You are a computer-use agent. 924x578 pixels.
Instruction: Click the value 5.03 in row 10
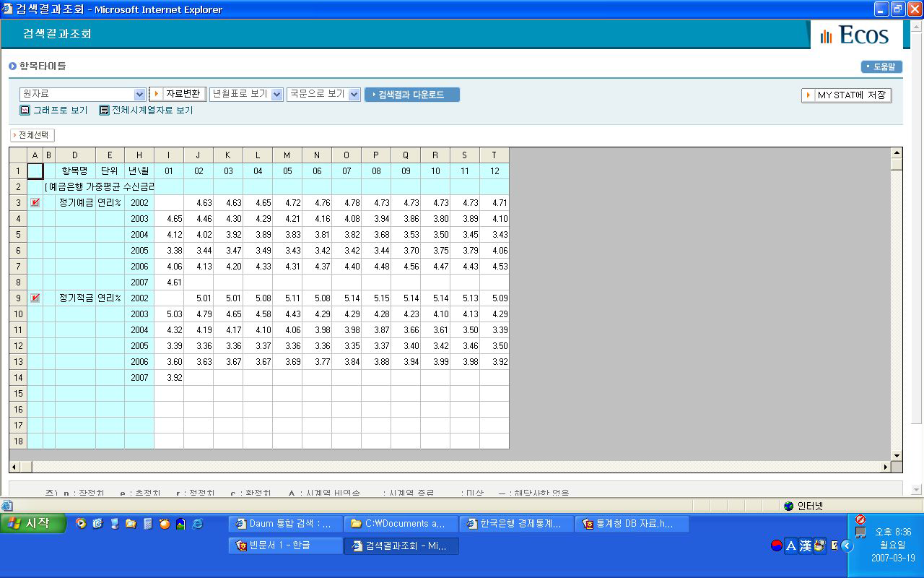pyautogui.click(x=169, y=314)
